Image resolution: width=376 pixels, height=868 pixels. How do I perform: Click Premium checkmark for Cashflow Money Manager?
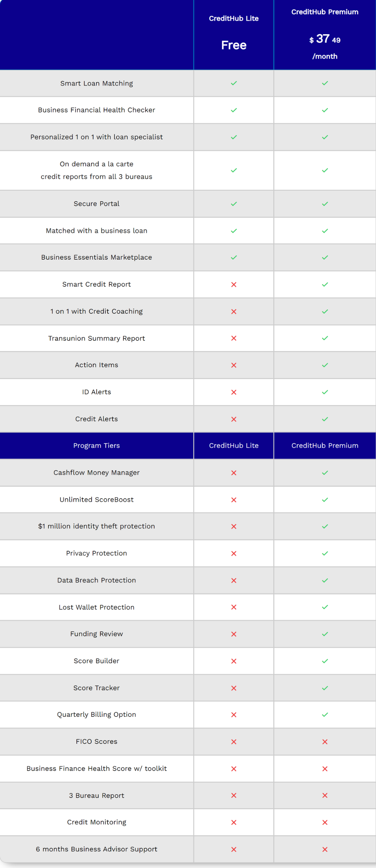coord(325,473)
